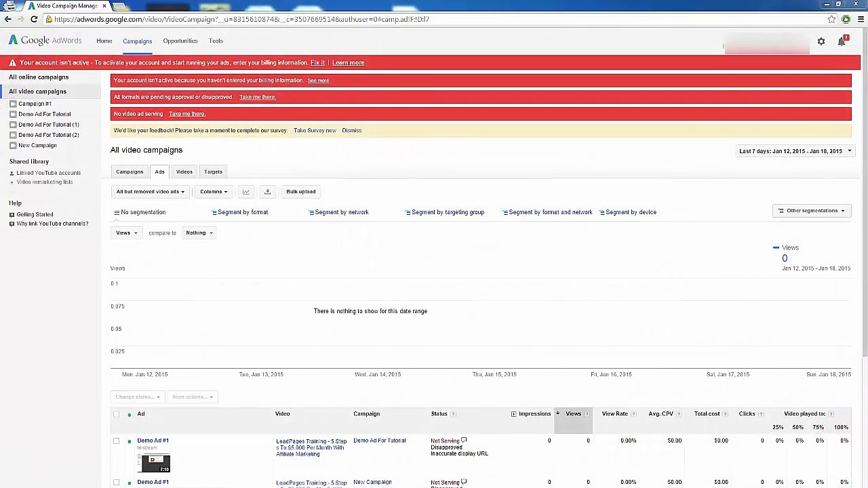Click the Views help question mark
Viewport: 868px width, 488px height.
(587, 414)
